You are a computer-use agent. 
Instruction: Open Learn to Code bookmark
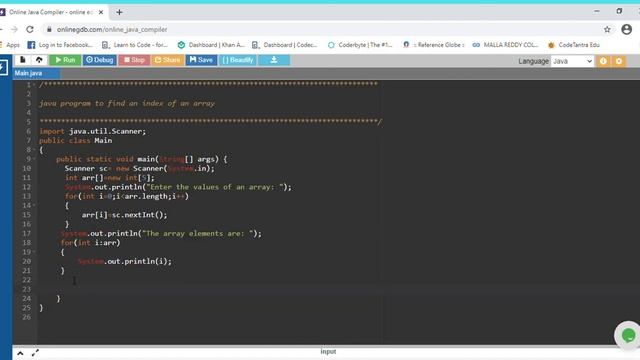point(134,45)
